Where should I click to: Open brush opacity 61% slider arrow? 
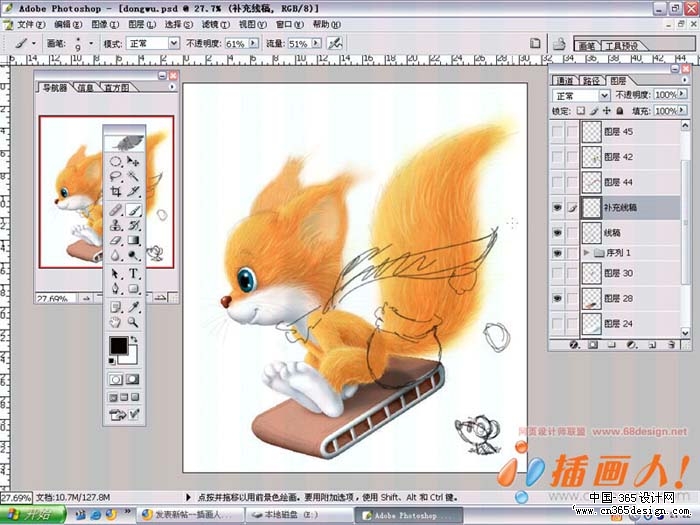coord(254,43)
